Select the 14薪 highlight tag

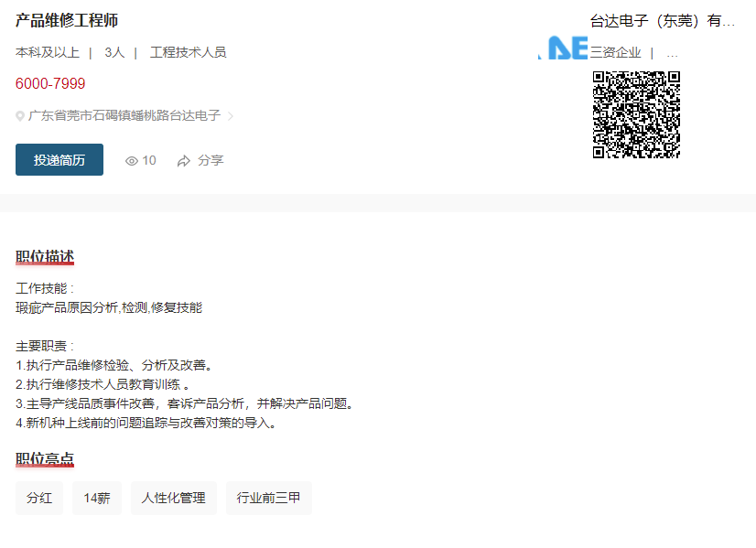coord(97,499)
